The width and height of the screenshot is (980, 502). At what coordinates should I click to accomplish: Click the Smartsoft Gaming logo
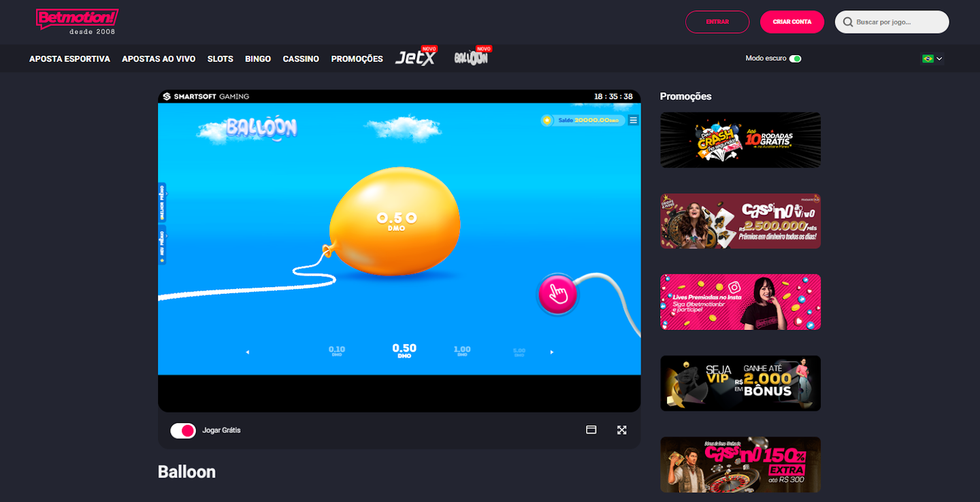[x=206, y=97]
